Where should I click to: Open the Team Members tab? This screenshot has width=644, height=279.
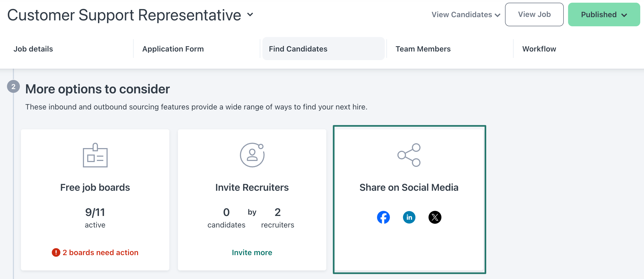click(423, 49)
